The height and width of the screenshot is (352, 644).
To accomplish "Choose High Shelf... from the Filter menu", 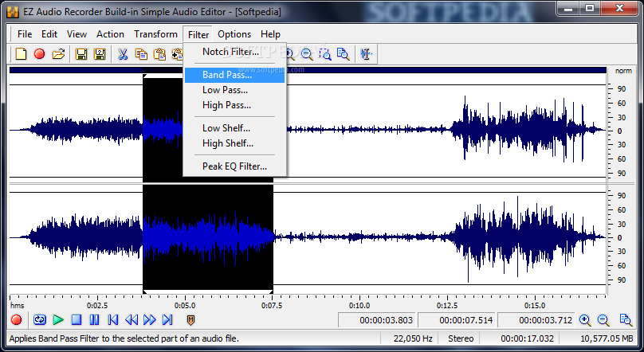I will [234, 143].
